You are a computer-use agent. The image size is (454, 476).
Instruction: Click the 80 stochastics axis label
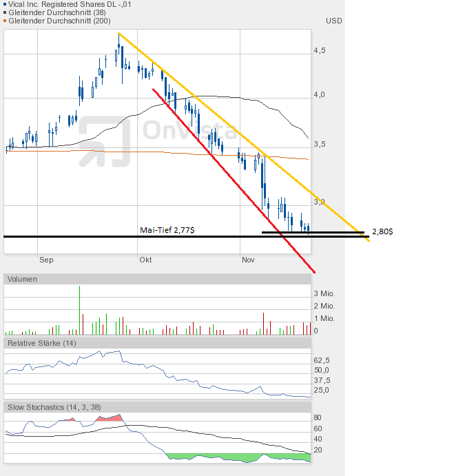(318, 417)
